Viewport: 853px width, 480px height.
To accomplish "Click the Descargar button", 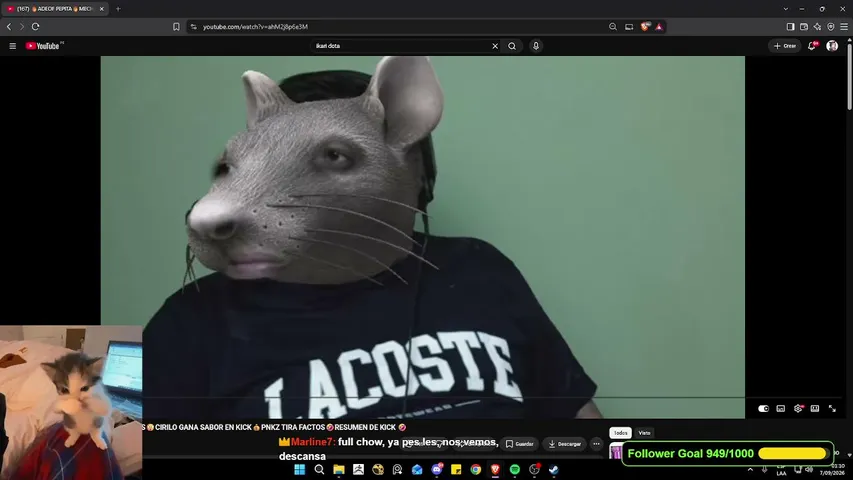I will (565, 444).
